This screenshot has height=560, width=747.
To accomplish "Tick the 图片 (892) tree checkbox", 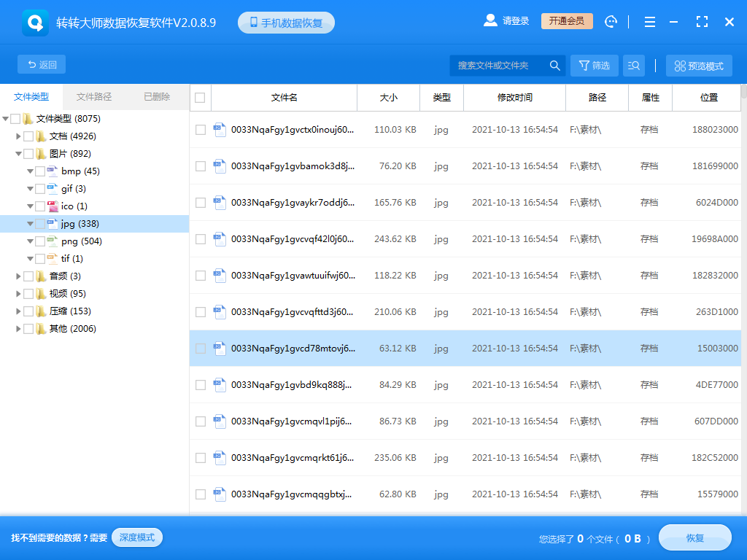I will (28, 154).
